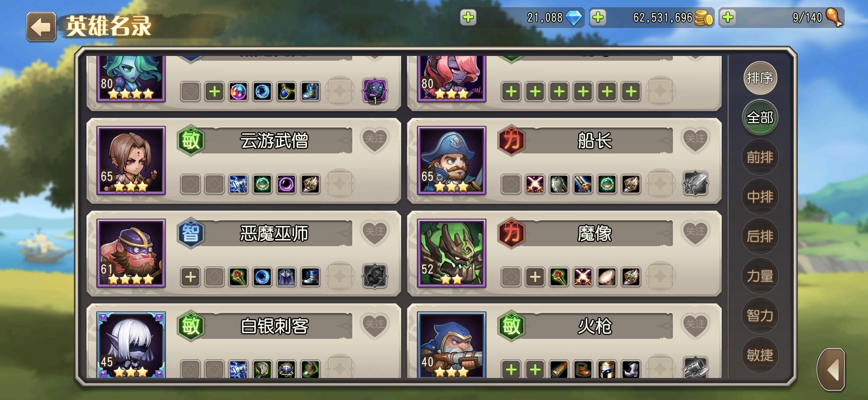Add diamonds with the green plus icon
Screen dimensions: 868x400
pyautogui.click(x=468, y=17)
